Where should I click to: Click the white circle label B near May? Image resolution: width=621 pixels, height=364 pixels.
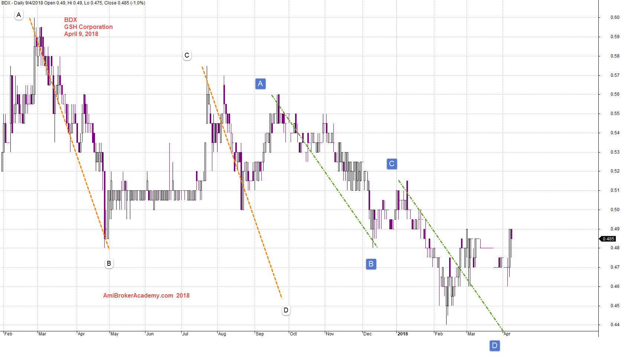pyautogui.click(x=109, y=263)
